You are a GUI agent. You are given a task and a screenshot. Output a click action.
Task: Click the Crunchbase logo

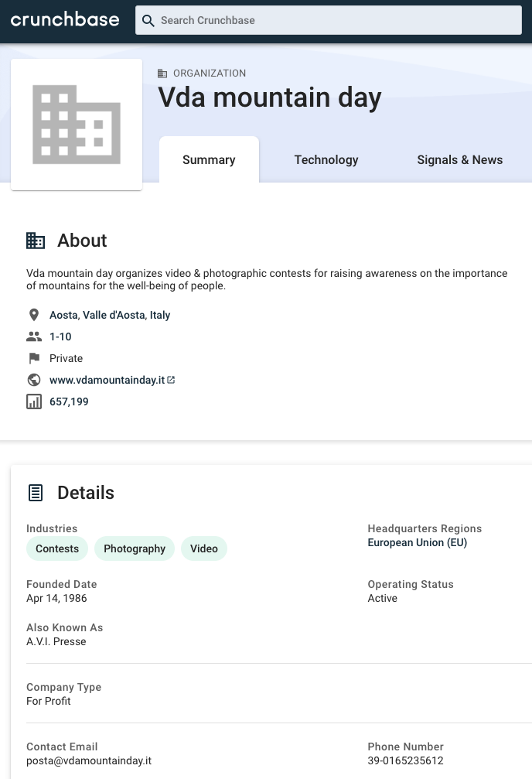click(65, 20)
